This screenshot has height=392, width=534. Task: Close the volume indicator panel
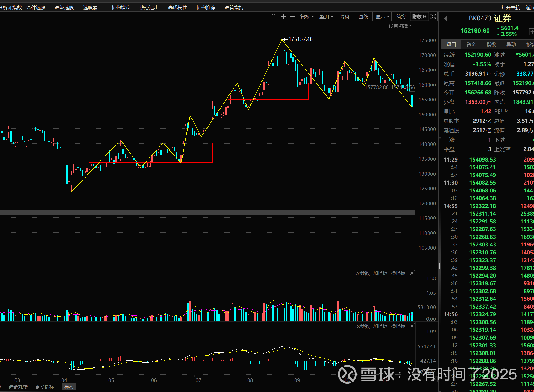pyautogui.click(x=412, y=273)
